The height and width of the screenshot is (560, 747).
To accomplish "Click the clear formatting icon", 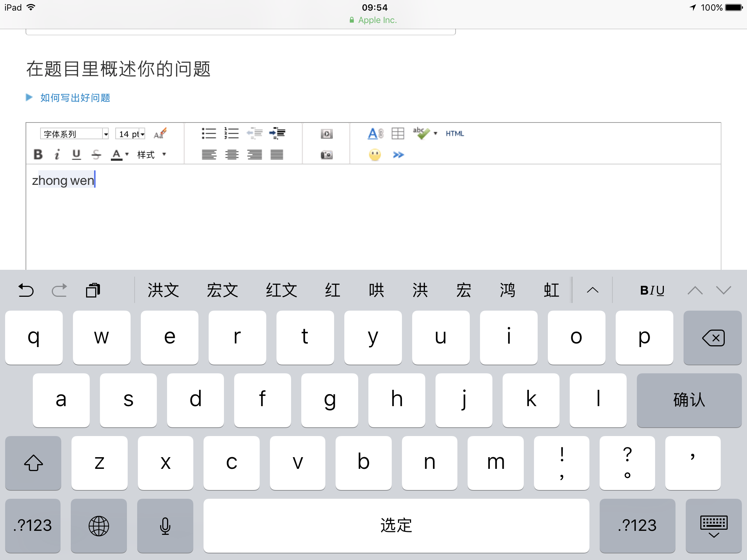I will pos(160,134).
